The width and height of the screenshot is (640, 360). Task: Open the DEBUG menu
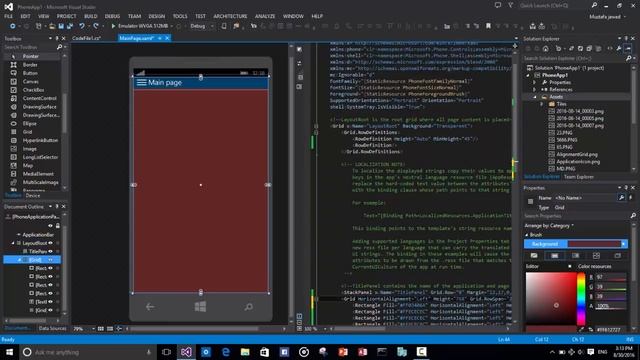click(x=112, y=16)
